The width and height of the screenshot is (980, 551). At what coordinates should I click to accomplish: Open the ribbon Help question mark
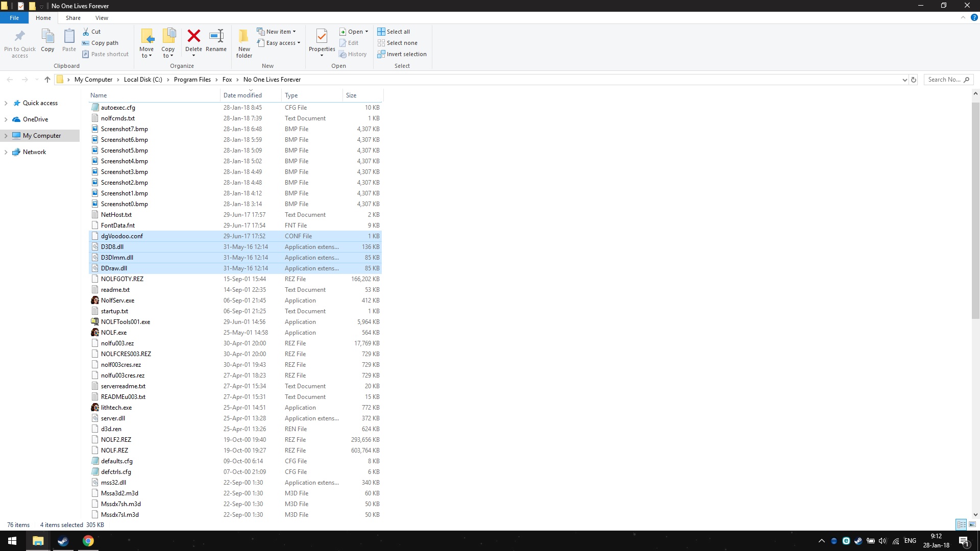[974, 17]
